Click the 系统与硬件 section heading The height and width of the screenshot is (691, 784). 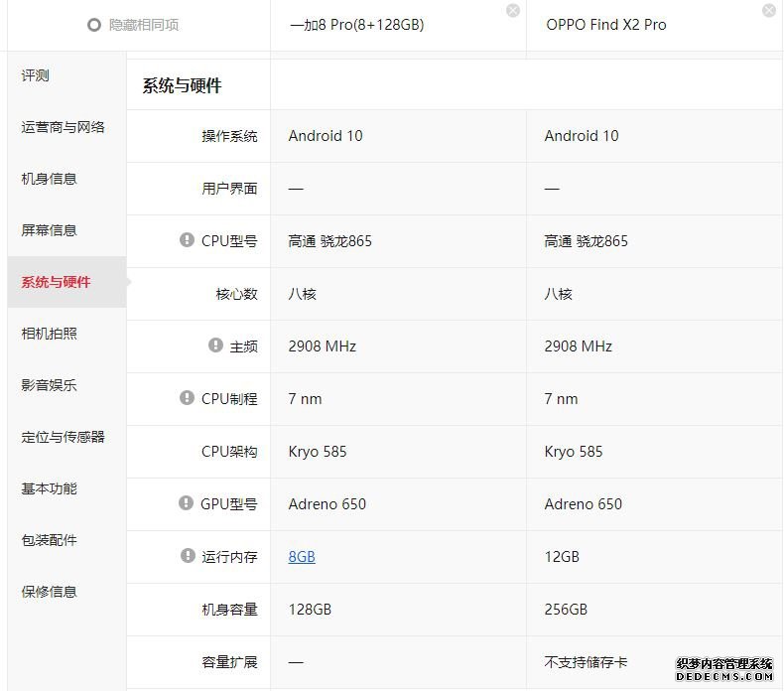[x=182, y=85]
